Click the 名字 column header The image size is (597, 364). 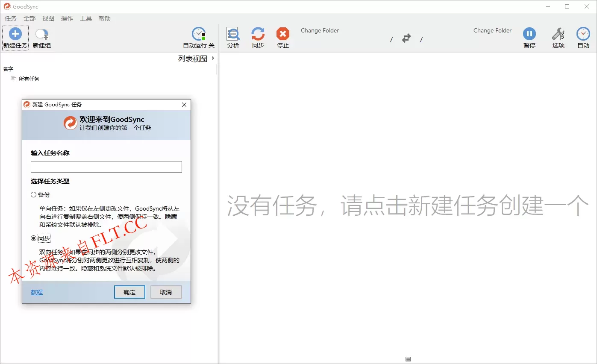[8, 69]
